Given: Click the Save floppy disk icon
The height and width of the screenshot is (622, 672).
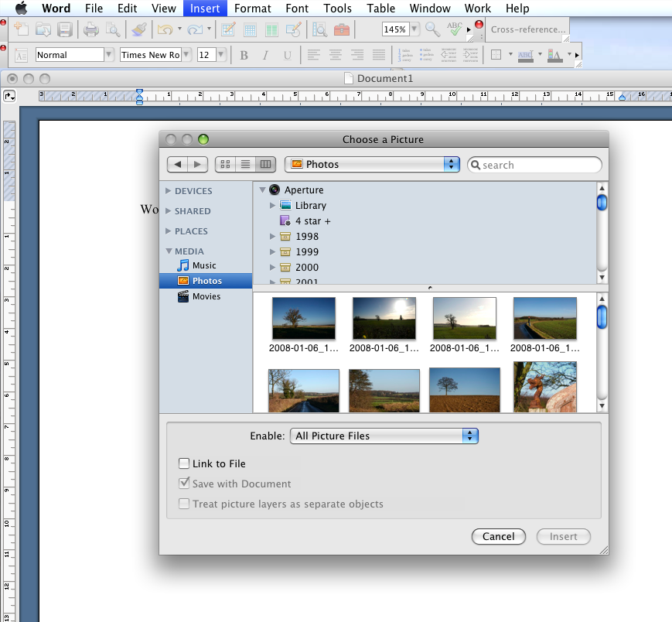Looking at the screenshot, I should 65,30.
